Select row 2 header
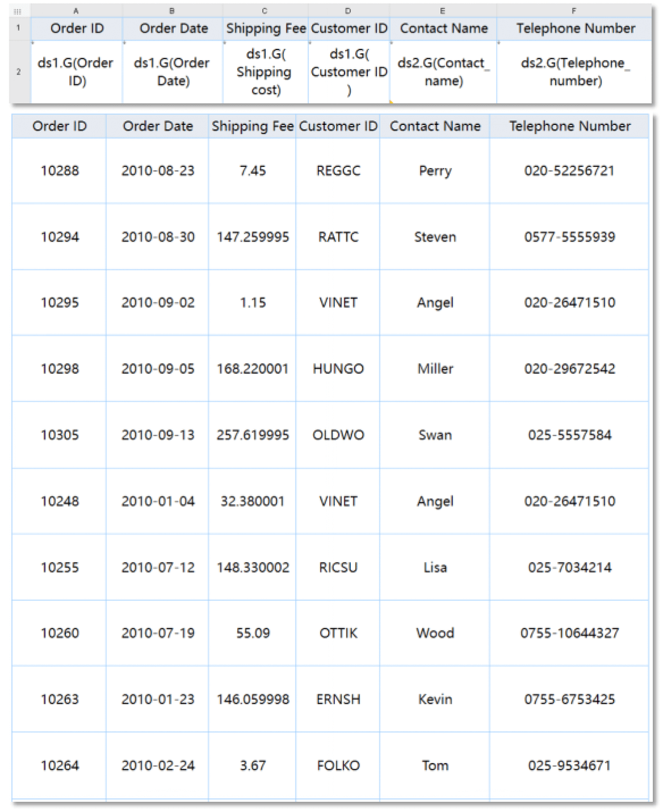This screenshot has height=812, width=663. 18,72
